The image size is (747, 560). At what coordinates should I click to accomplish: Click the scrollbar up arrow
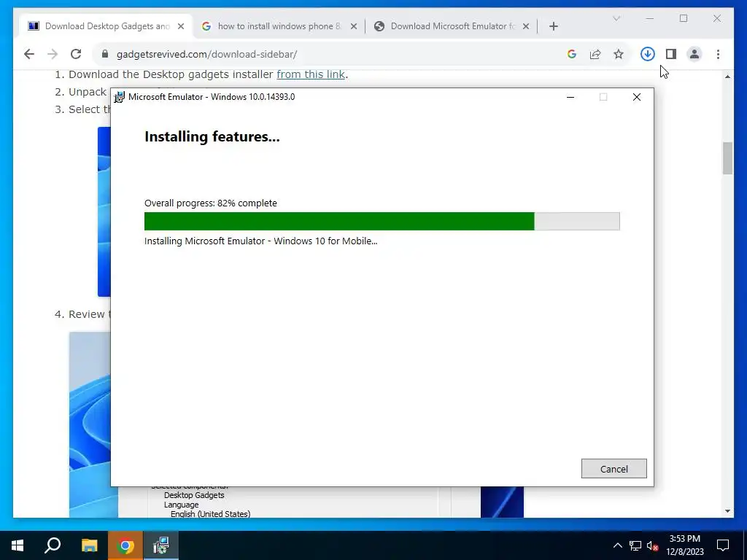(x=727, y=76)
